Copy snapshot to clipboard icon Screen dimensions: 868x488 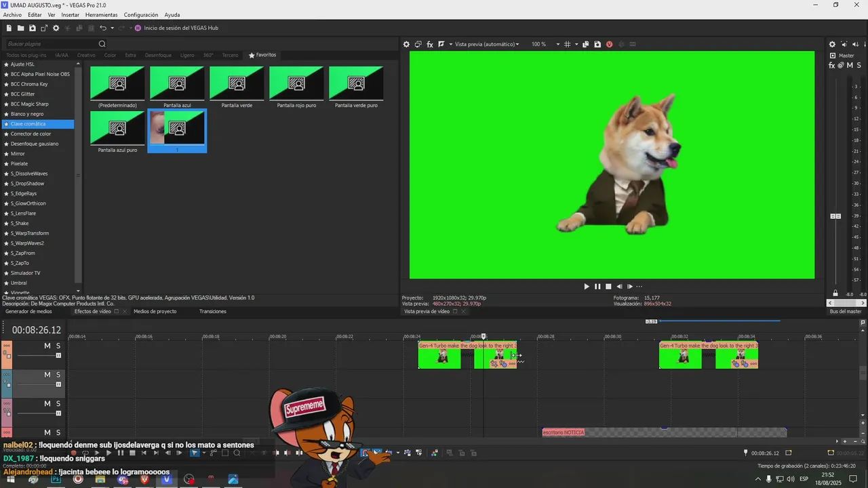tap(586, 44)
